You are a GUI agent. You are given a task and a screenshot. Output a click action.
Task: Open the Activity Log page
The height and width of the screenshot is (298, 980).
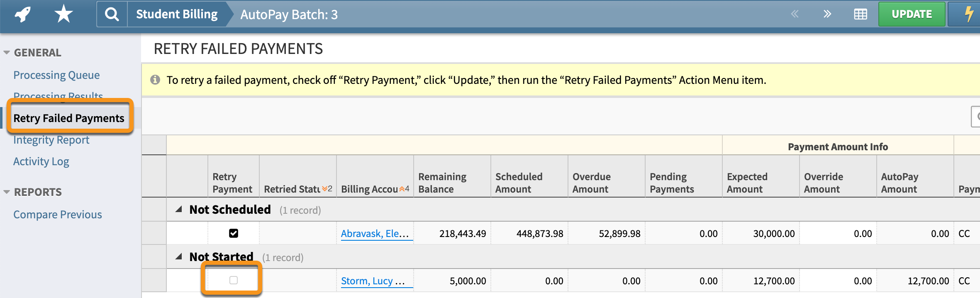pos(41,161)
